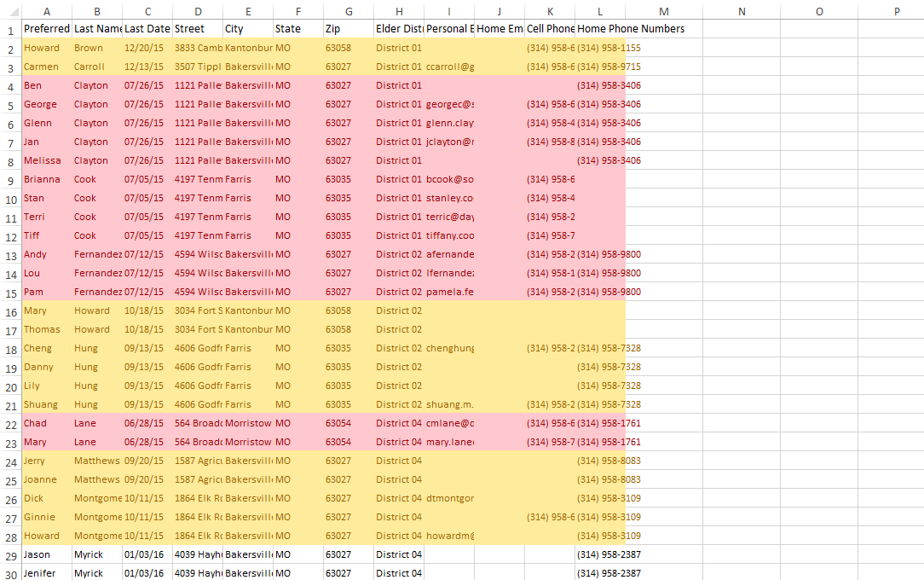Select column L header for Home Phone Numbers
This screenshot has height=580, width=924.
600,12
